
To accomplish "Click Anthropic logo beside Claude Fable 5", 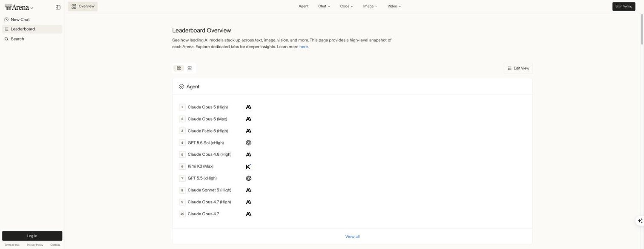I will click(249, 131).
